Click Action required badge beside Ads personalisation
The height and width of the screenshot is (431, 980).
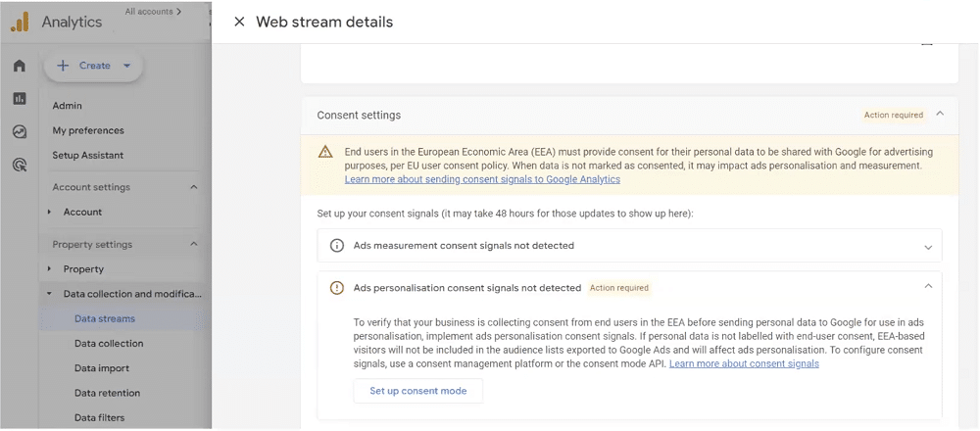coord(619,288)
